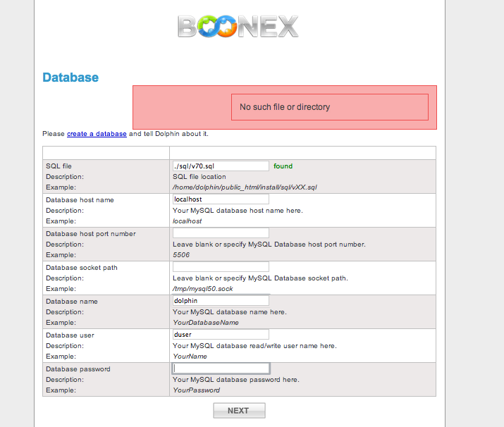
Task: Click the Database host port number field
Action: coord(221,233)
